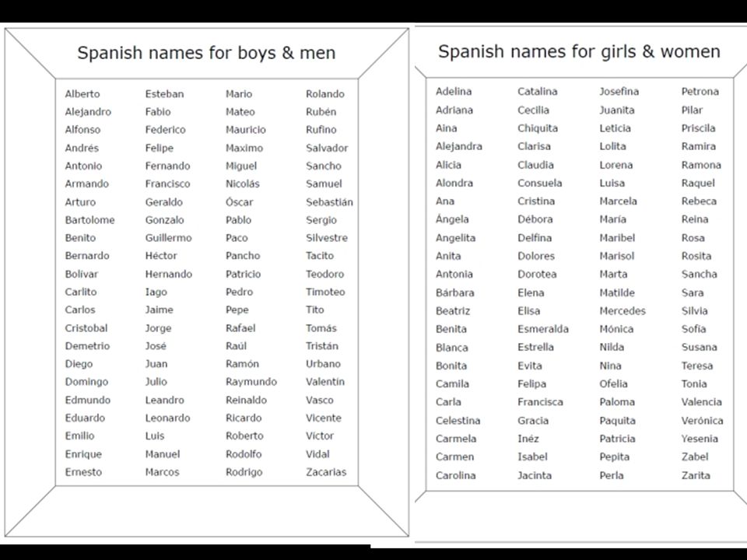This screenshot has width=747, height=560.
Task: Select the name Esmeralda
Action: 543,329
